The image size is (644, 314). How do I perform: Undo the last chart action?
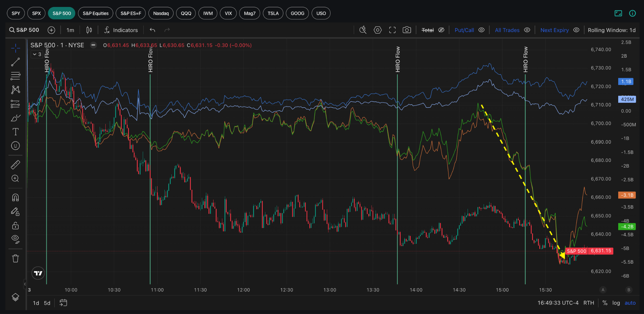click(153, 30)
